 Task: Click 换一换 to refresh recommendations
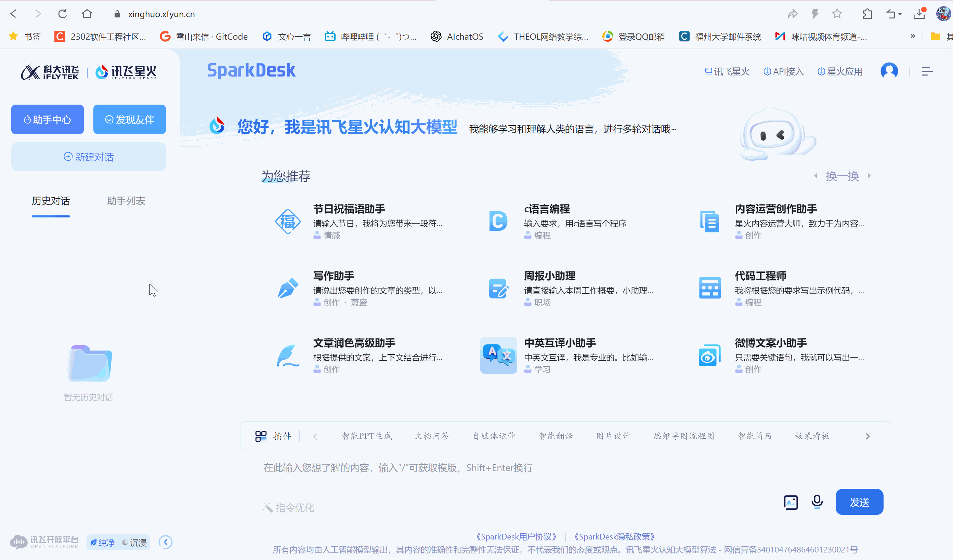coord(842,176)
